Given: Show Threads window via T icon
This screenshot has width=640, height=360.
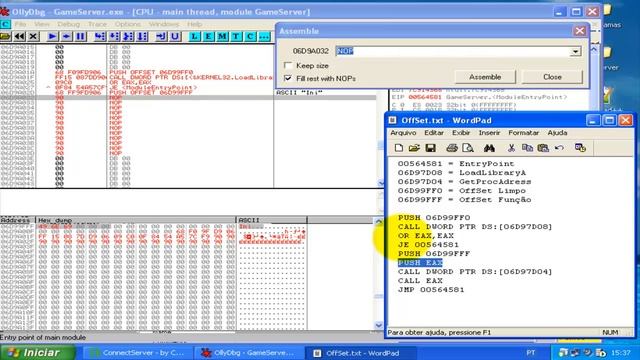Looking at the screenshot, I should tap(236, 36).
